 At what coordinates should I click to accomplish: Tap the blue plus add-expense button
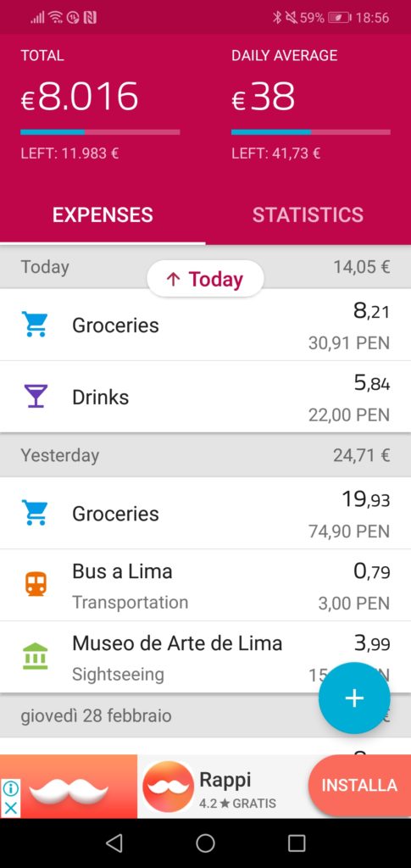[x=354, y=698]
